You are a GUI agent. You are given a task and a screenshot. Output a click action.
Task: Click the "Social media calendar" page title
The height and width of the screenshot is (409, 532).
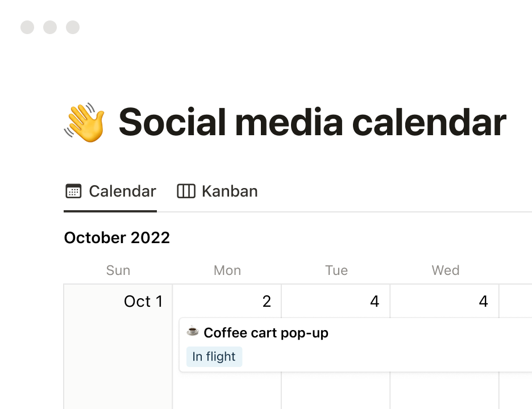click(x=312, y=122)
